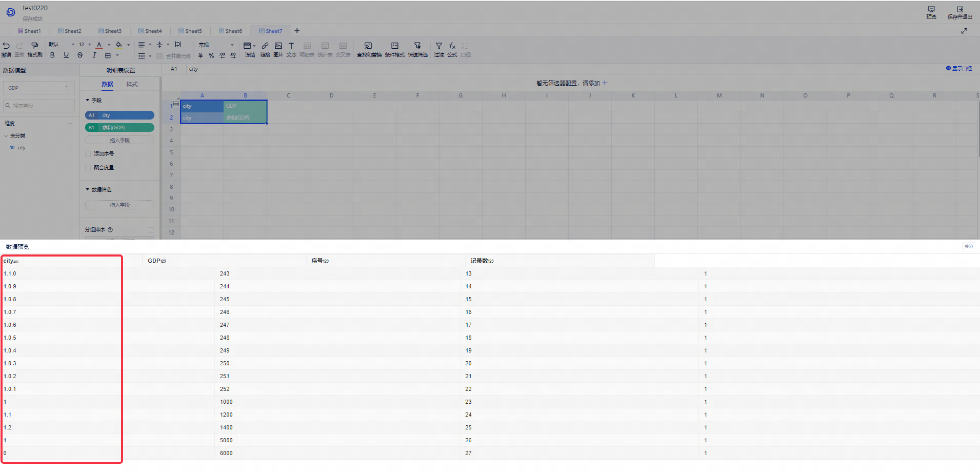Image resolution: width=980 pixels, height=472 pixels.
Task: Check the 聚合度量 checkbox
Action: pyautogui.click(x=88, y=168)
